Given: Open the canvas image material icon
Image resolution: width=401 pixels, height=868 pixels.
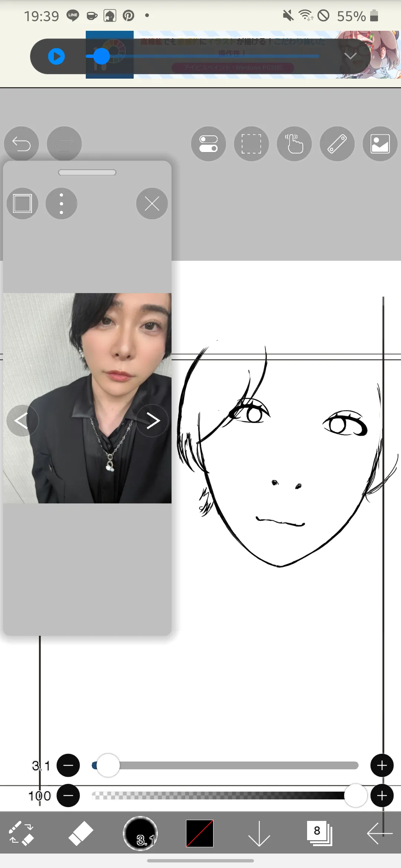Looking at the screenshot, I should [x=380, y=144].
